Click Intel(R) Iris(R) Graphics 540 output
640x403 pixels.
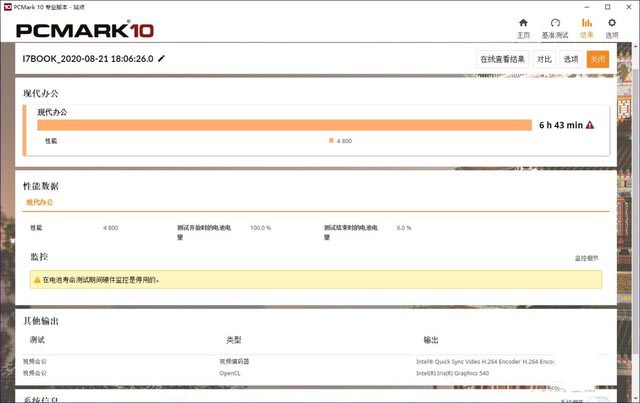coord(452,373)
